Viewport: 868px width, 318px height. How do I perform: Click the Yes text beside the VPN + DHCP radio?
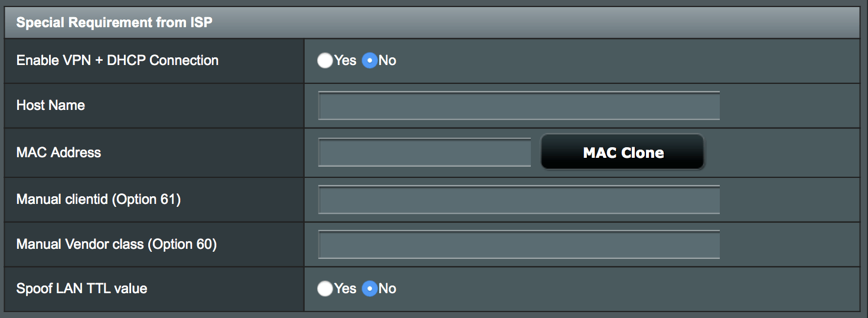pyautogui.click(x=345, y=60)
